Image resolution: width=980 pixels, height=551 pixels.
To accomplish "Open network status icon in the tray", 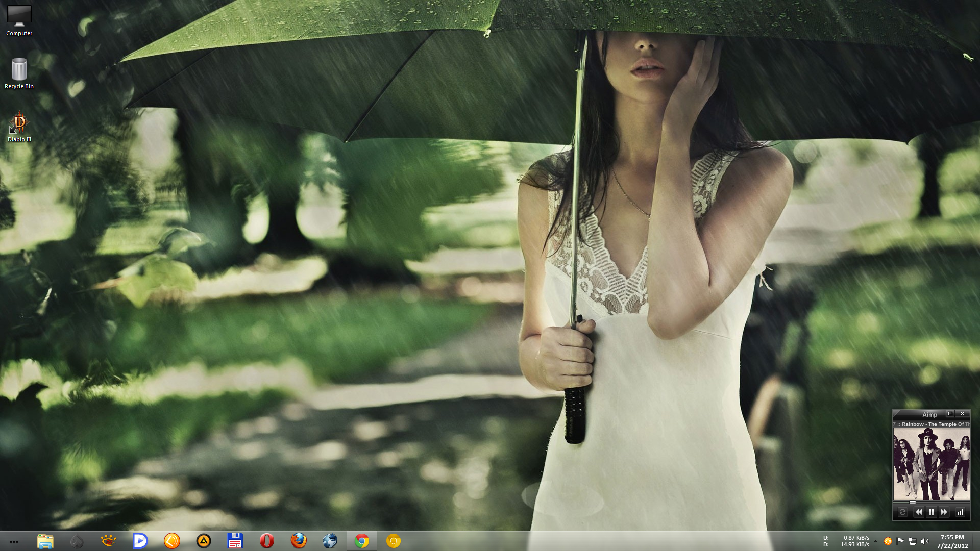I will pyautogui.click(x=913, y=541).
